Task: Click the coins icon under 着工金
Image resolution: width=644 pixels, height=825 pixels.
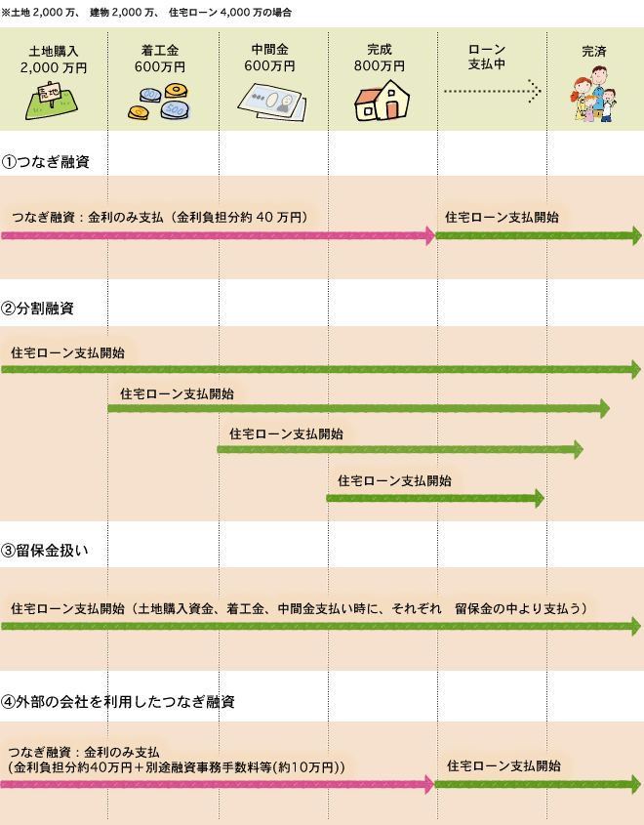Action: pyautogui.click(x=159, y=103)
